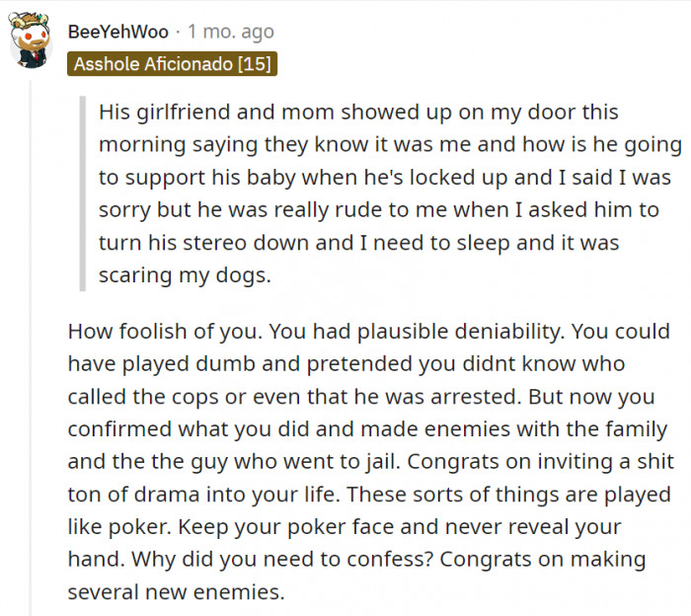Click the "Asshole Aficionado [15]" flair badge
The width and height of the screenshot is (691, 616).
pos(172,64)
